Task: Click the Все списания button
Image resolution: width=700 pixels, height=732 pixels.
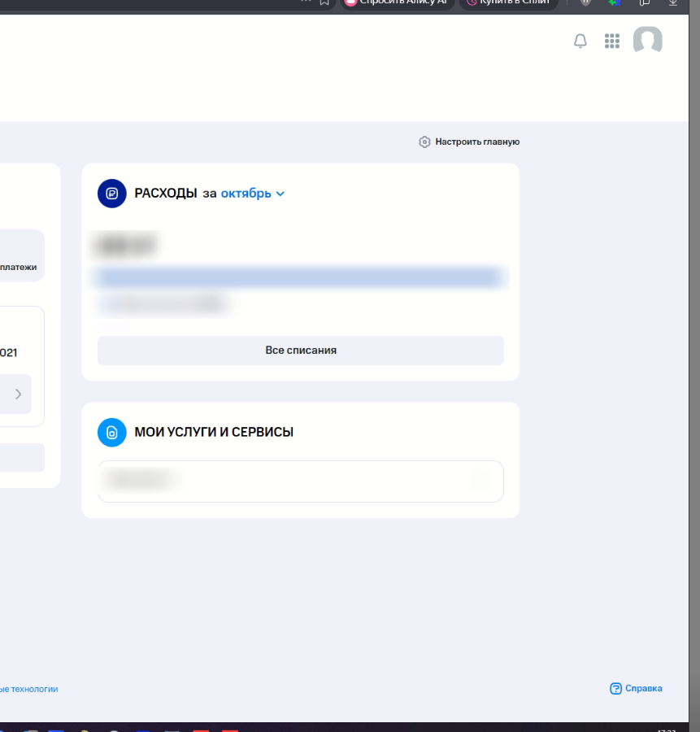Action: [301, 351]
